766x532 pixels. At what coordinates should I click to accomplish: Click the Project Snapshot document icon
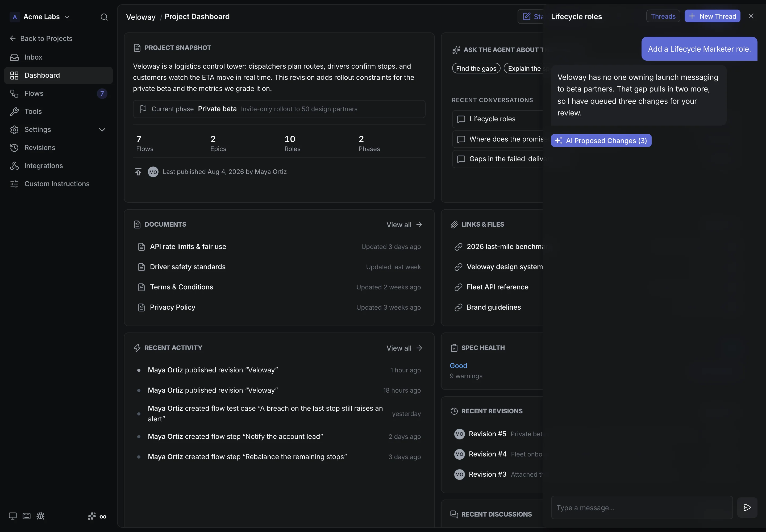coord(137,48)
